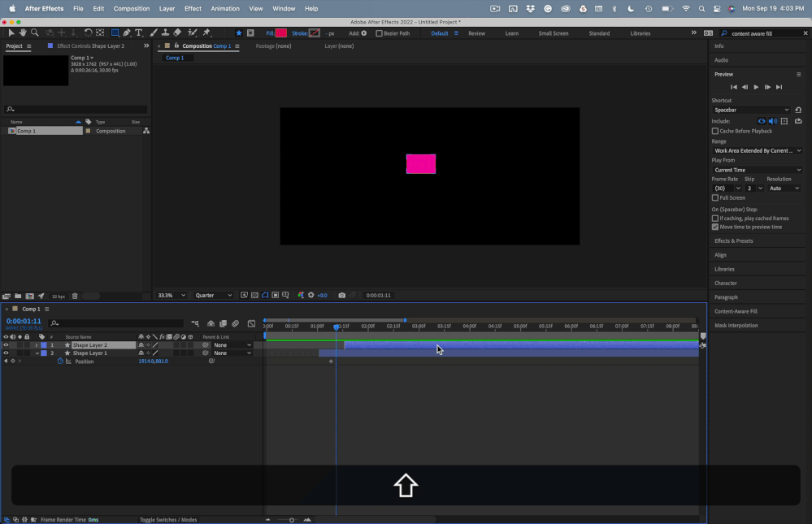Expand Shape Layer 2 properties
This screenshot has width=812, height=524.
(37, 344)
